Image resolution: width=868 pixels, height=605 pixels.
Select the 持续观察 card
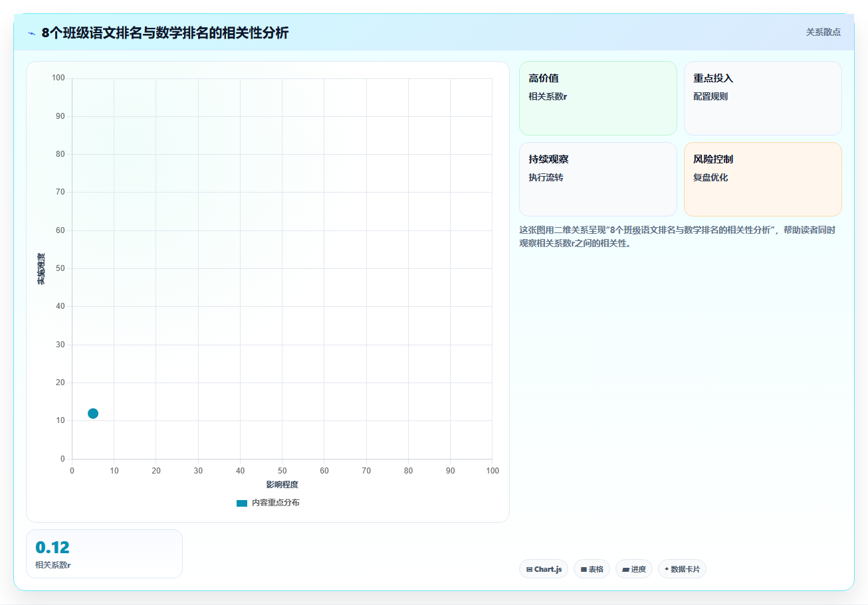[x=598, y=179]
